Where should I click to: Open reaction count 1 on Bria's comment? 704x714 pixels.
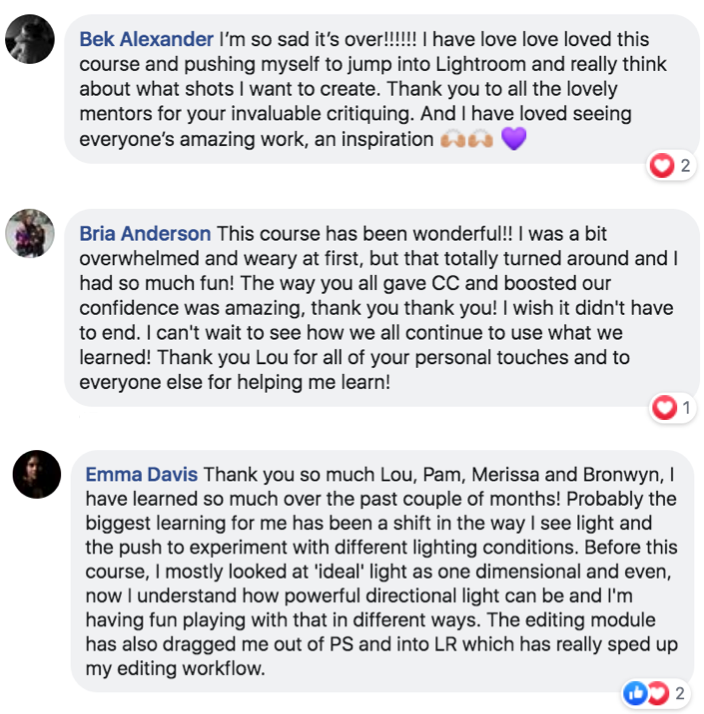[686, 407]
